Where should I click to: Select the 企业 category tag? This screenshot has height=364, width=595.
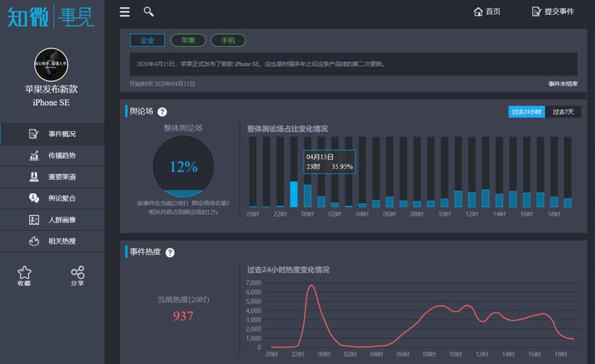coord(147,40)
